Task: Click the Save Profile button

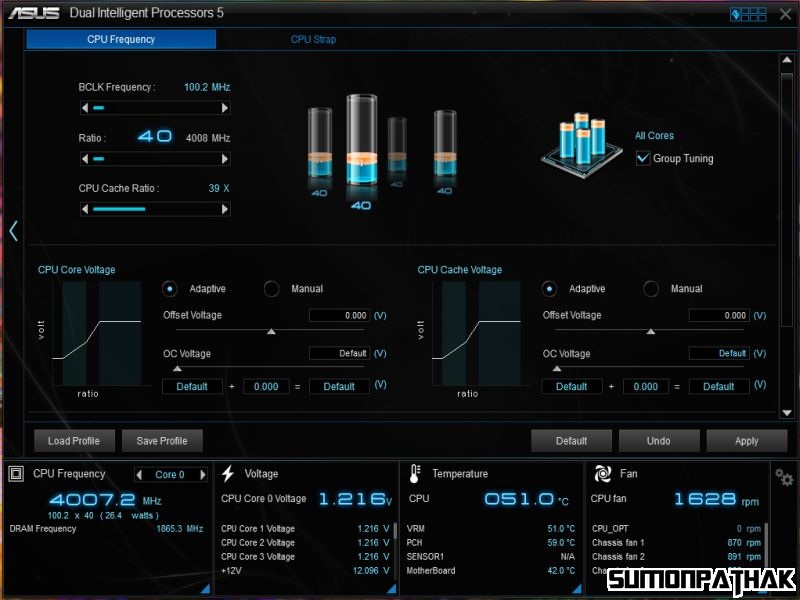Action: point(162,441)
